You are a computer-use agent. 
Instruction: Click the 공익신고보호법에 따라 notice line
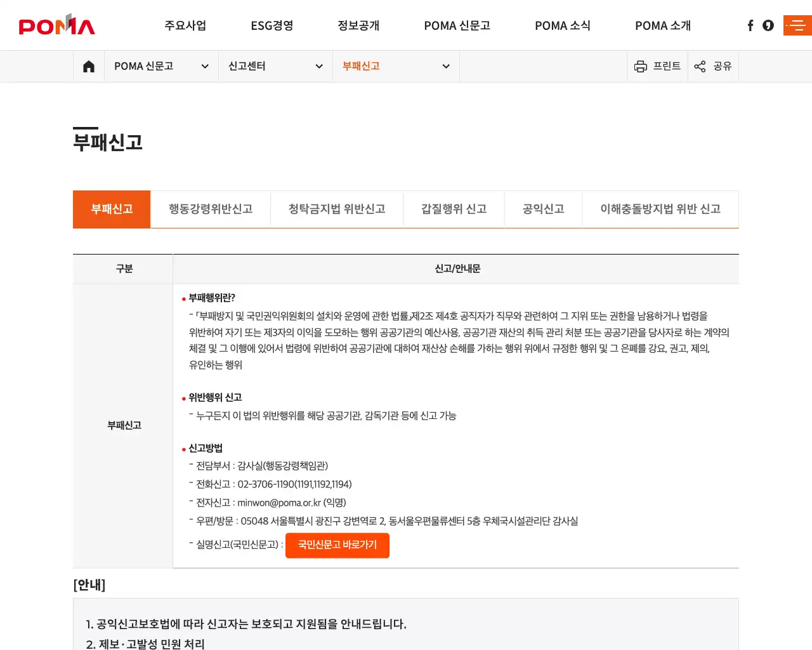point(246,624)
